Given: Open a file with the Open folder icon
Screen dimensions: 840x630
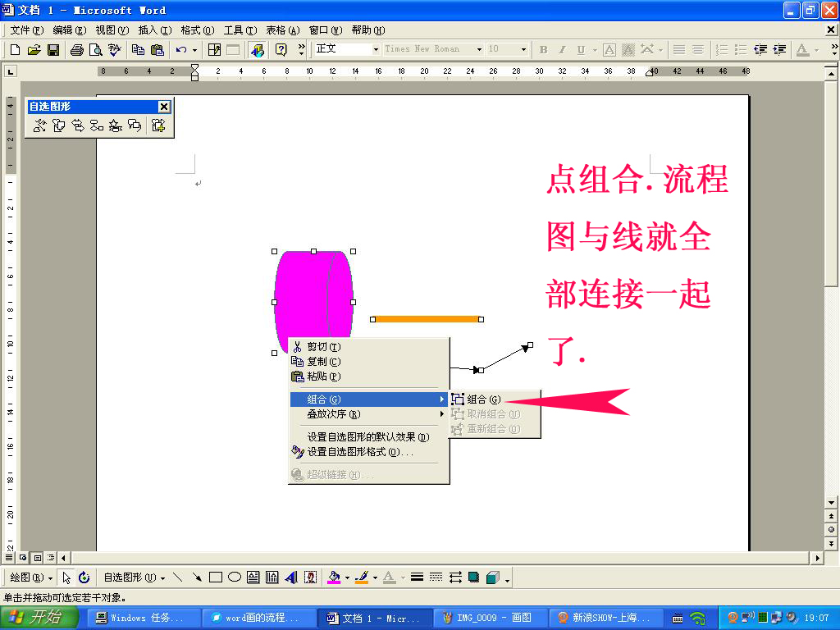Looking at the screenshot, I should (34, 50).
